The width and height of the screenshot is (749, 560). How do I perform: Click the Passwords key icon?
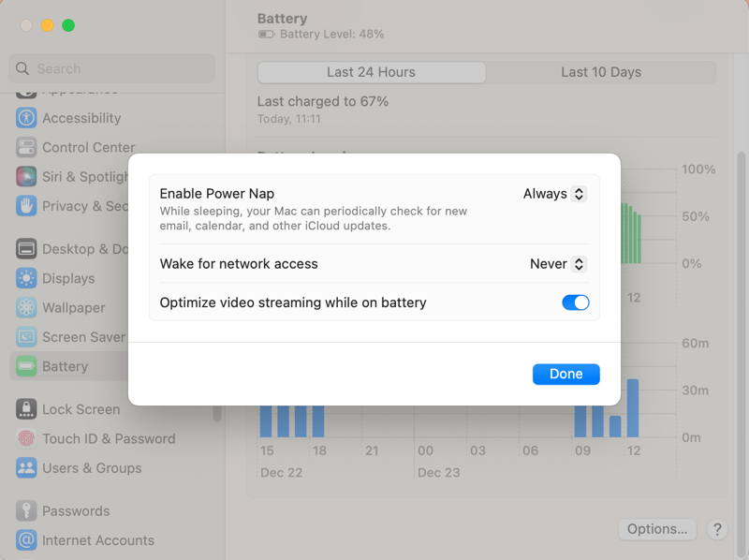pos(26,511)
